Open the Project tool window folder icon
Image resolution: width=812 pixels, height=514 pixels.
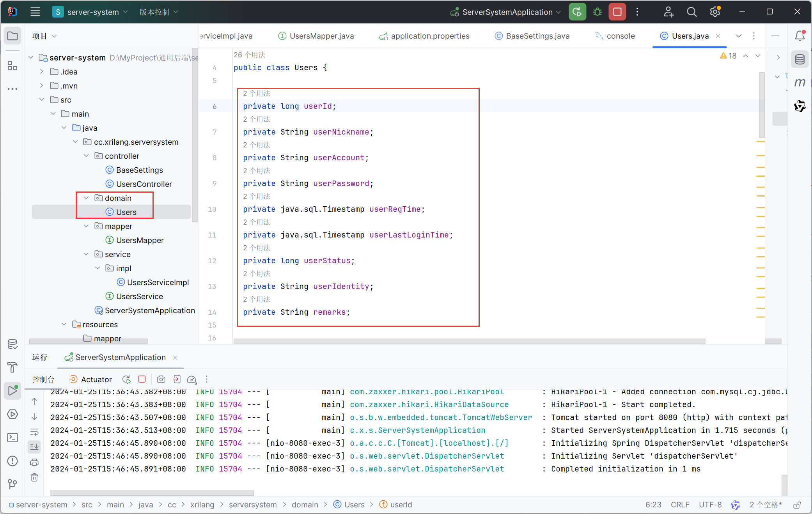(x=12, y=36)
